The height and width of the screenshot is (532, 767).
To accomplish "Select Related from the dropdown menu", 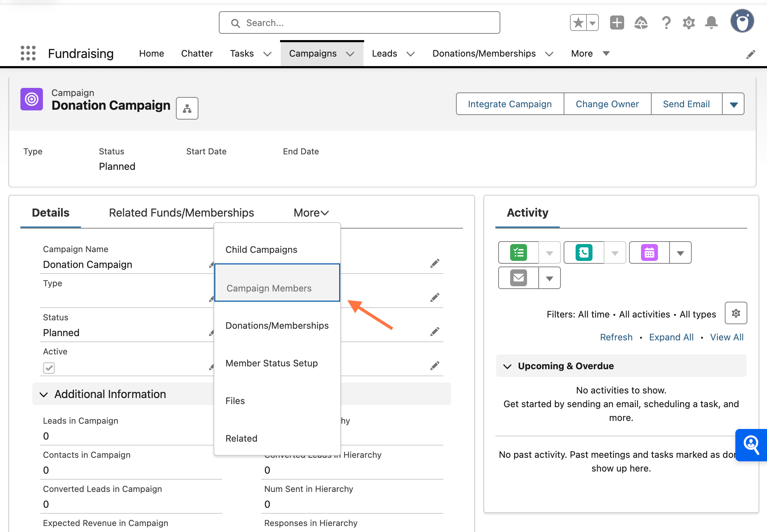I will pyautogui.click(x=277, y=438).
